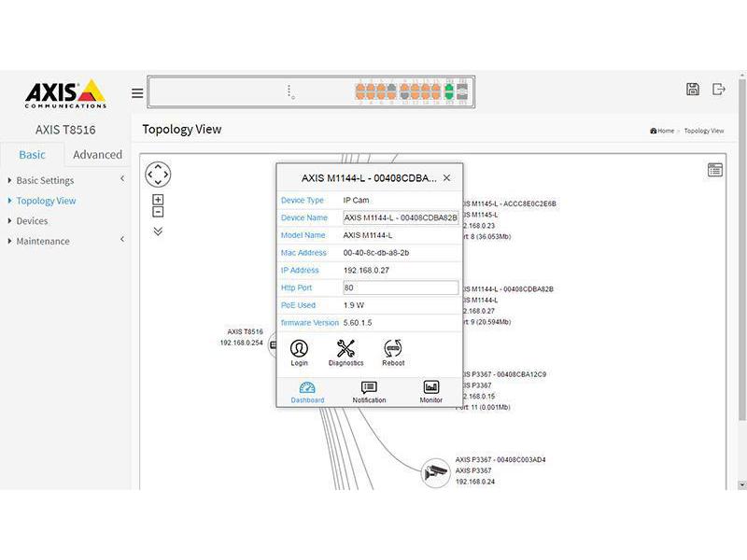Screen dimensions: 747x560
Task: Open the Monitor tab in the dialog
Action: (430, 390)
